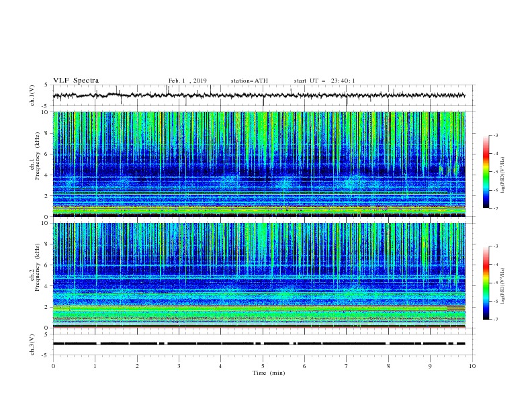Click the '0' tick on the time axis
The image size is (532, 411).
tap(53, 366)
